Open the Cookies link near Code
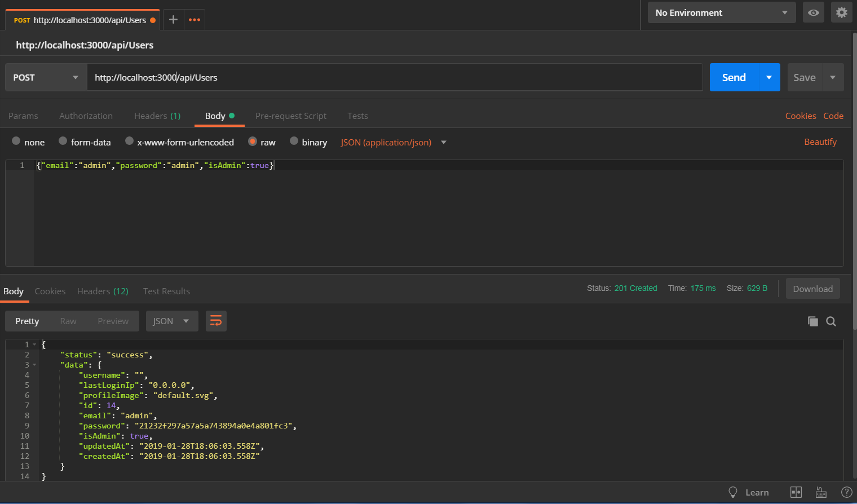Image resolution: width=857 pixels, height=504 pixels. coord(801,116)
